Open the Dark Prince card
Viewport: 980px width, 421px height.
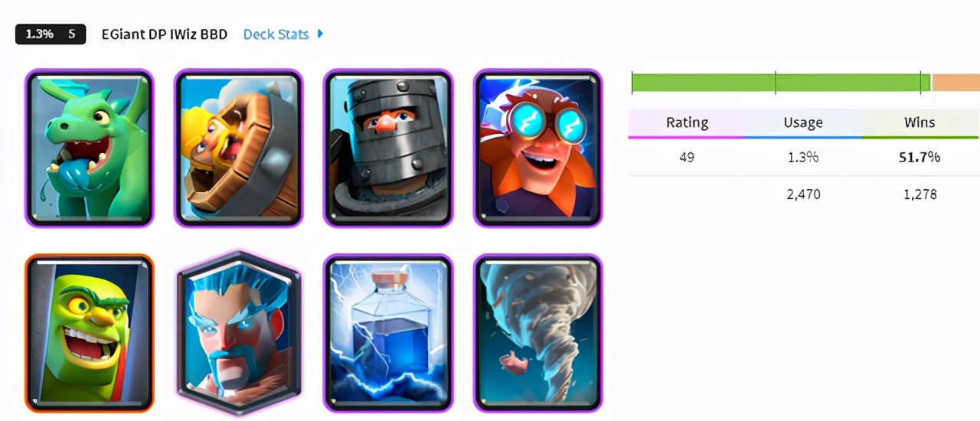click(388, 148)
